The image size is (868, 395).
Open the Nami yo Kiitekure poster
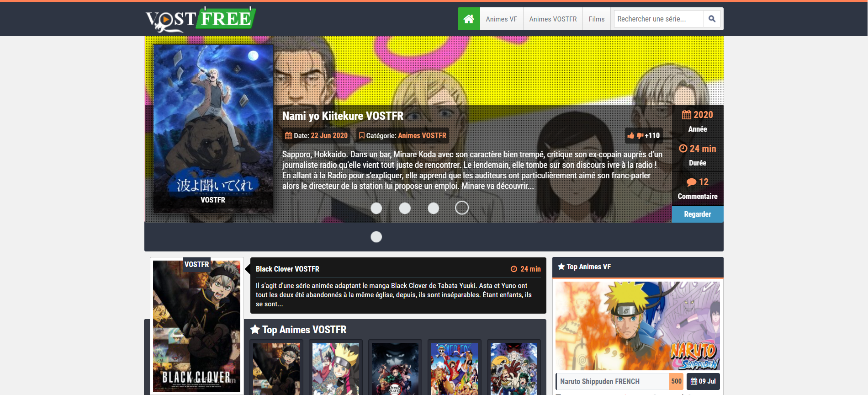[x=213, y=129]
